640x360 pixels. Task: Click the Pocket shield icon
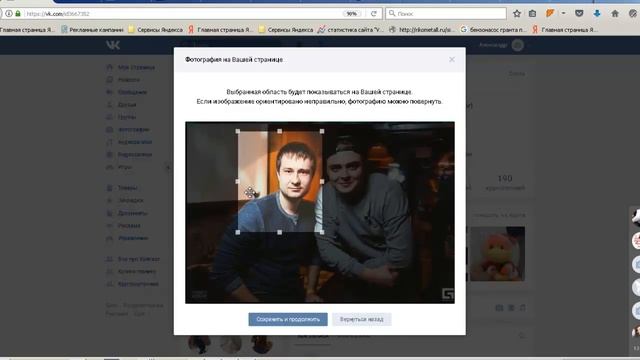(x=579, y=13)
